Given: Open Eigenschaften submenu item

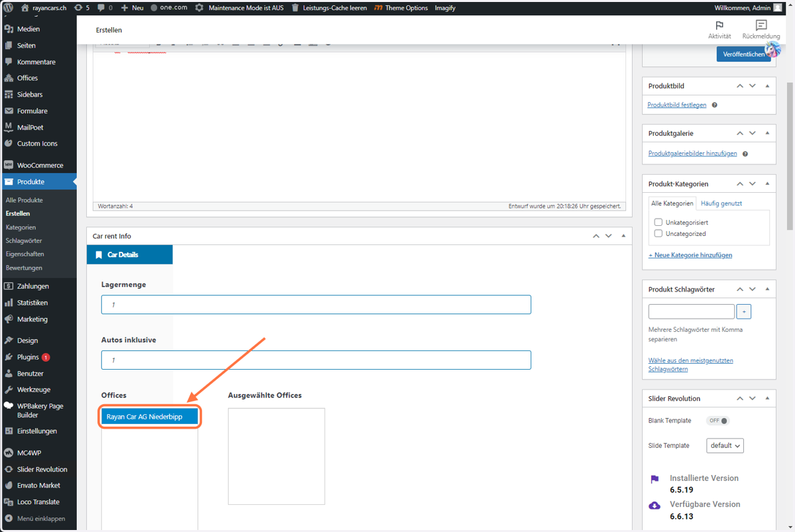Looking at the screenshot, I should pyautogui.click(x=25, y=254).
